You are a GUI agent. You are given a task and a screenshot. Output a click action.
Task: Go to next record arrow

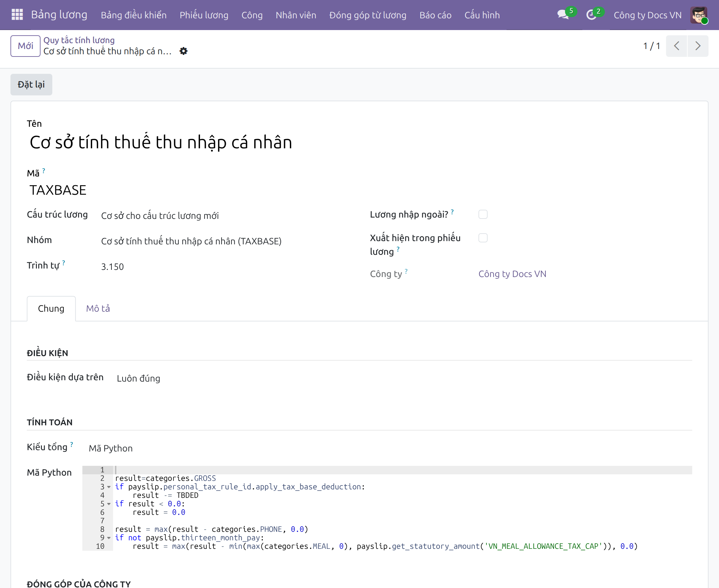[x=698, y=46]
